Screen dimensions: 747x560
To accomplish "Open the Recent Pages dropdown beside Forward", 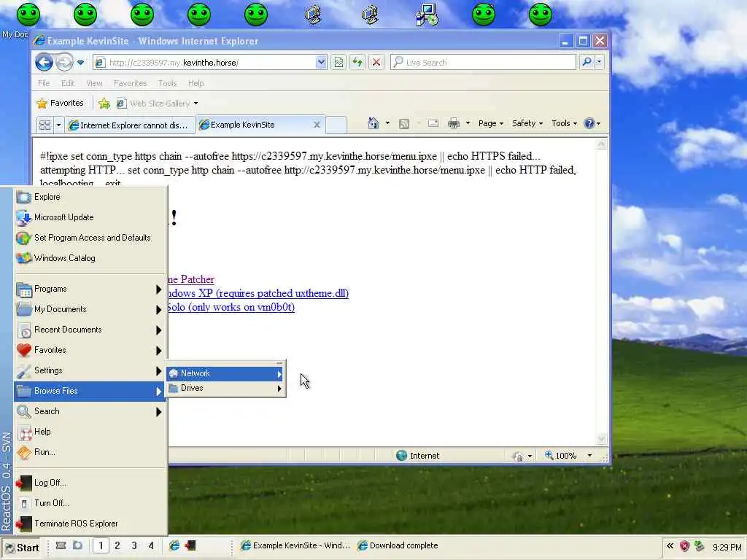I will pos(80,63).
